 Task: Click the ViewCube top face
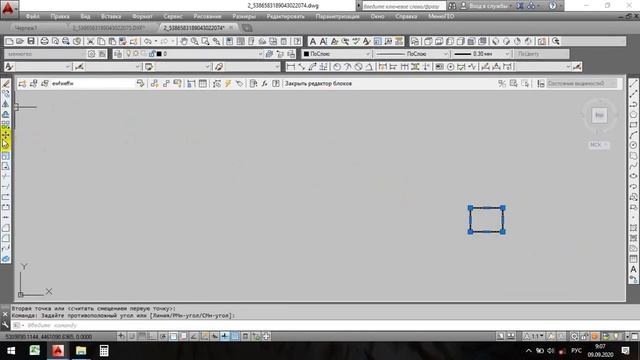pos(599,115)
